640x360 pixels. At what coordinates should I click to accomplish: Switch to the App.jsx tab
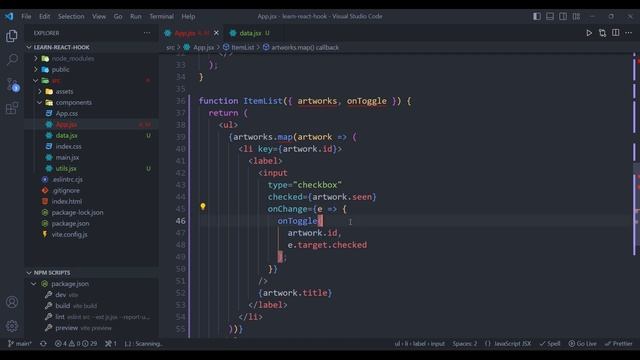192,33
